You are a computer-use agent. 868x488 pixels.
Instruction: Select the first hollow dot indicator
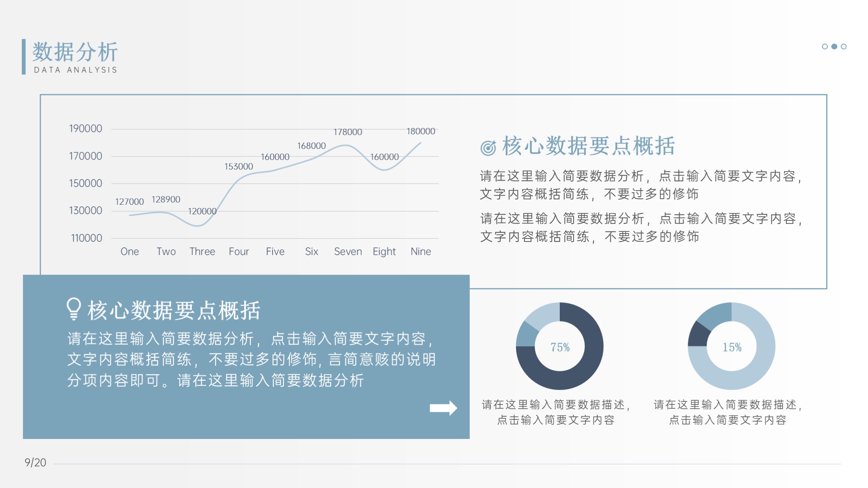[x=825, y=46]
